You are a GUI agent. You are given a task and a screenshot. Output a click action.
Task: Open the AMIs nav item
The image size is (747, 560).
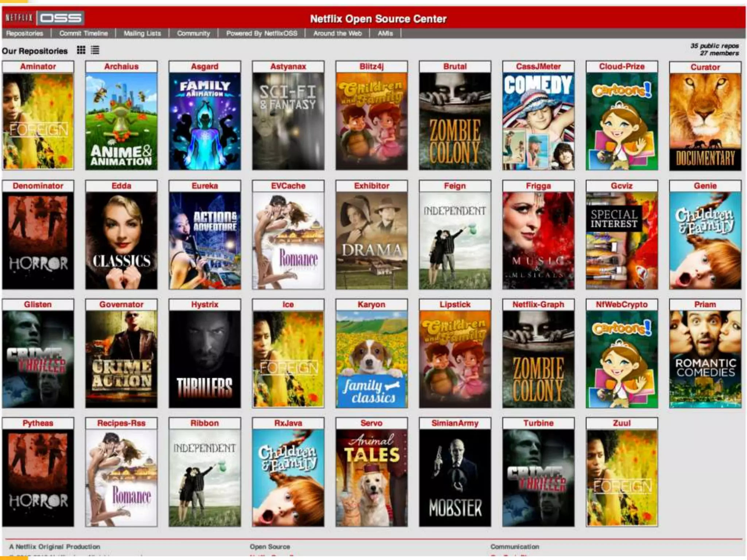[x=385, y=34]
